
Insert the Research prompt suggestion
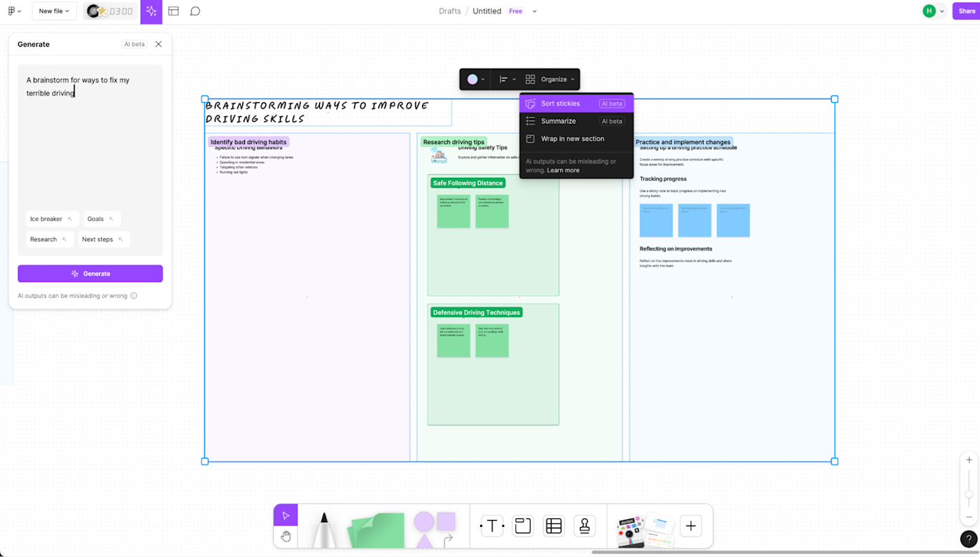49,239
